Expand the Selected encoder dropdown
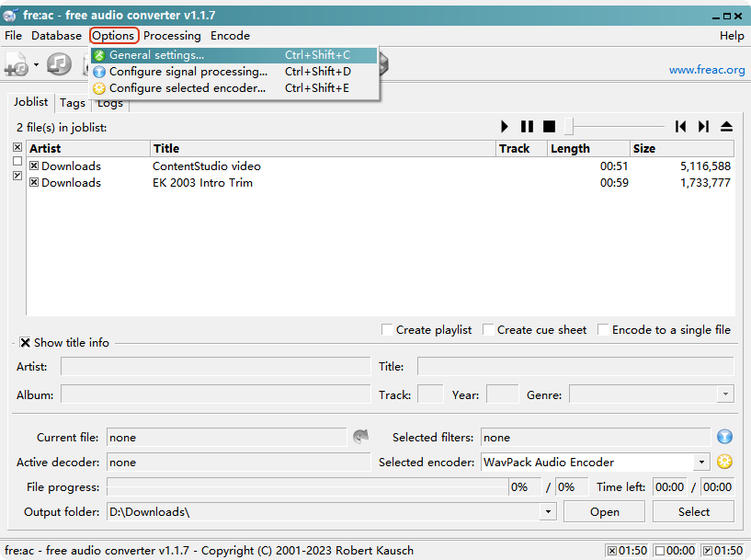Screen dimensions: 751x560 click(701, 463)
